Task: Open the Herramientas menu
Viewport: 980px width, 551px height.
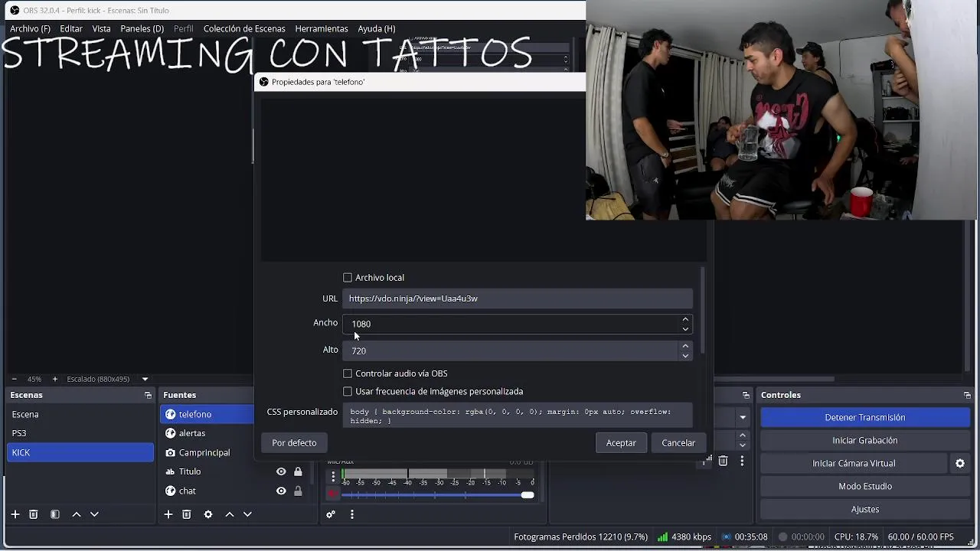Action: click(x=322, y=28)
